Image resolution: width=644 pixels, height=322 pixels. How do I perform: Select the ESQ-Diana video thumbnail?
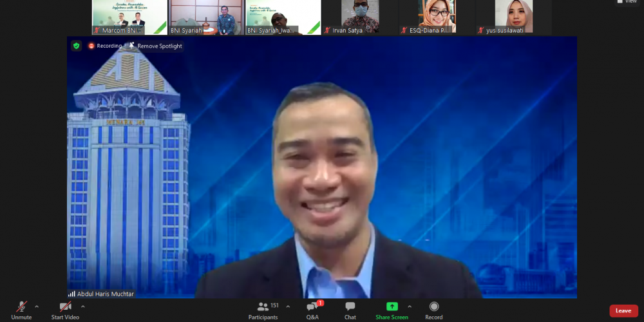[437, 17]
